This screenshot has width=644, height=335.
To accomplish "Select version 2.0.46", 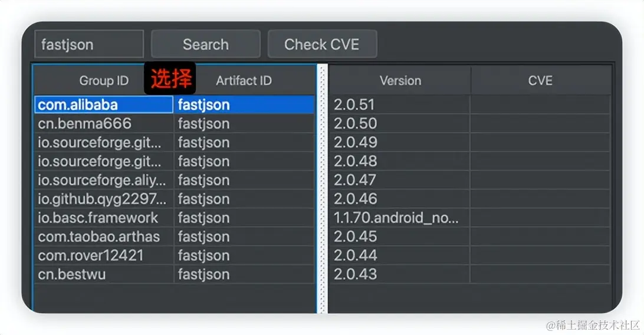I will point(400,199).
